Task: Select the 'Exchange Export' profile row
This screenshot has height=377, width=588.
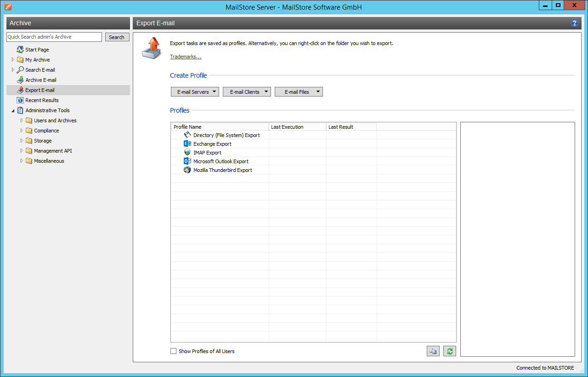Action: [313, 144]
